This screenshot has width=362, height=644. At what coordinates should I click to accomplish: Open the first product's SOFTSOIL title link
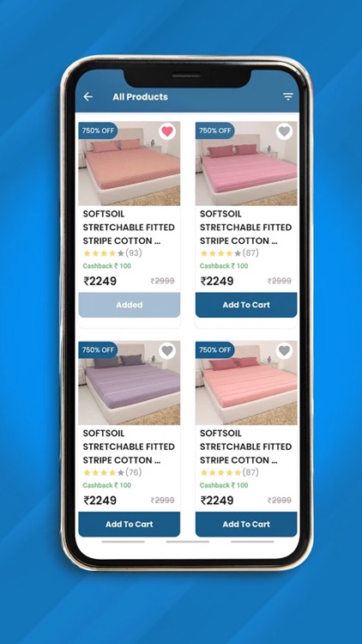pyautogui.click(x=129, y=228)
